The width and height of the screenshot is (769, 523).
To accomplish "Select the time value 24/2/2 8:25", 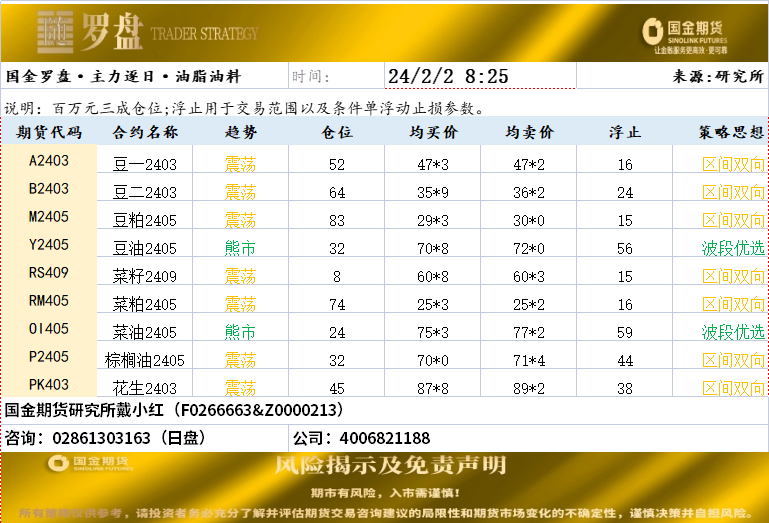I will (448, 76).
